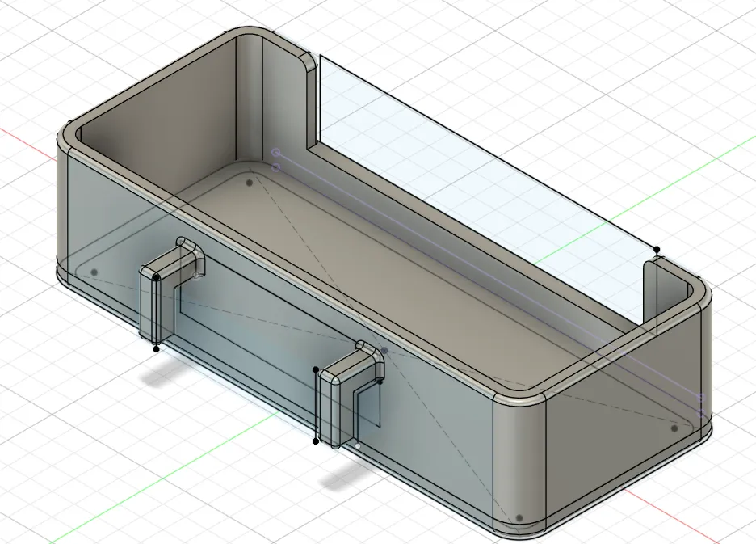Click the black sketch point below the left clip
This screenshot has height=544, width=756.
coord(156,348)
